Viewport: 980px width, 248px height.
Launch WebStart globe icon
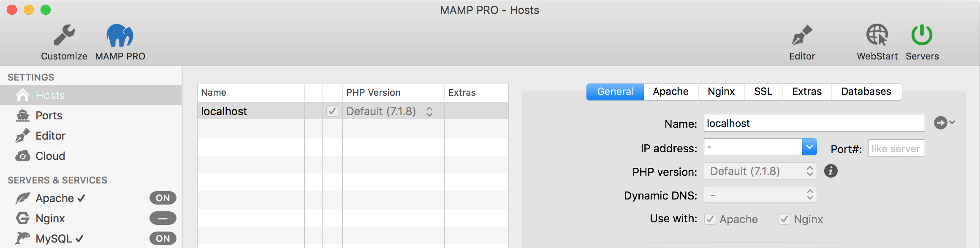click(x=877, y=35)
